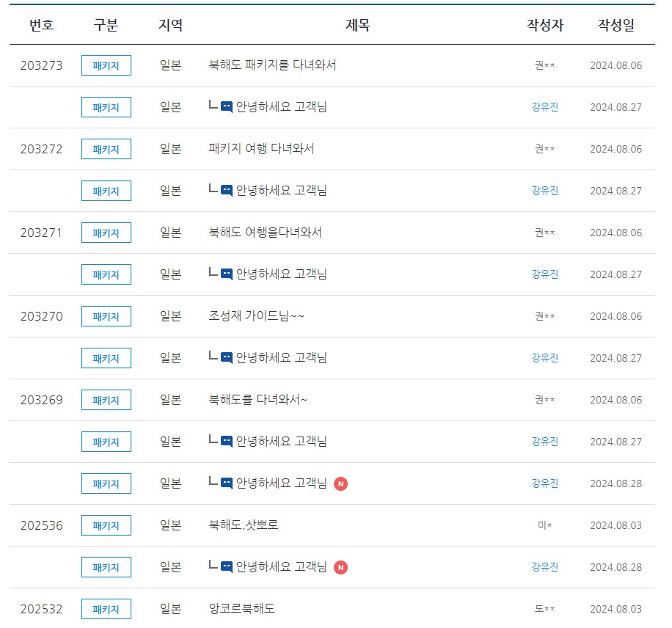The width and height of the screenshot is (672, 628).
Task: Open post titled 북해도 패키지를 다녀와서
Action: pyautogui.click(x=272, y=65)
